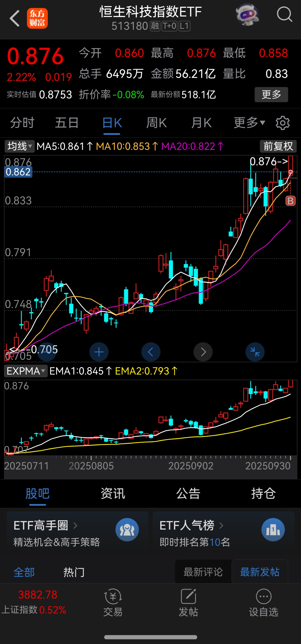Tap the 融 margin badge

pos(155,26)
